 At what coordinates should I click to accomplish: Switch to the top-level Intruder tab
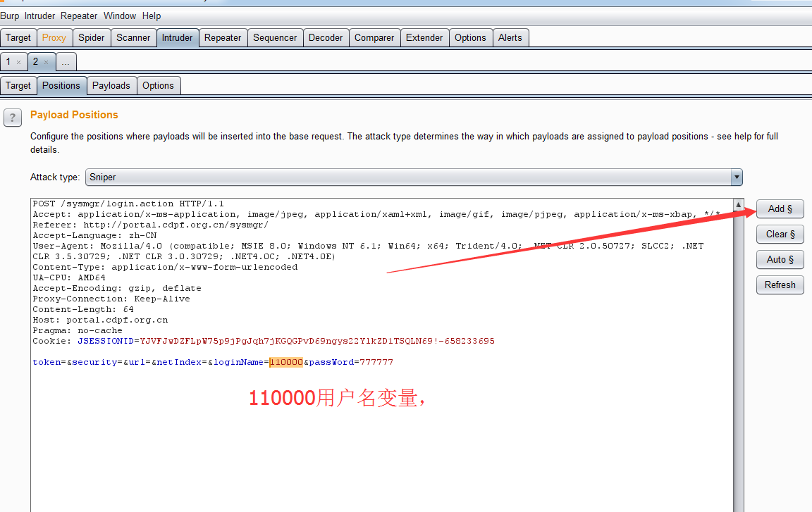pyautogui.click(x=177, y=38)
